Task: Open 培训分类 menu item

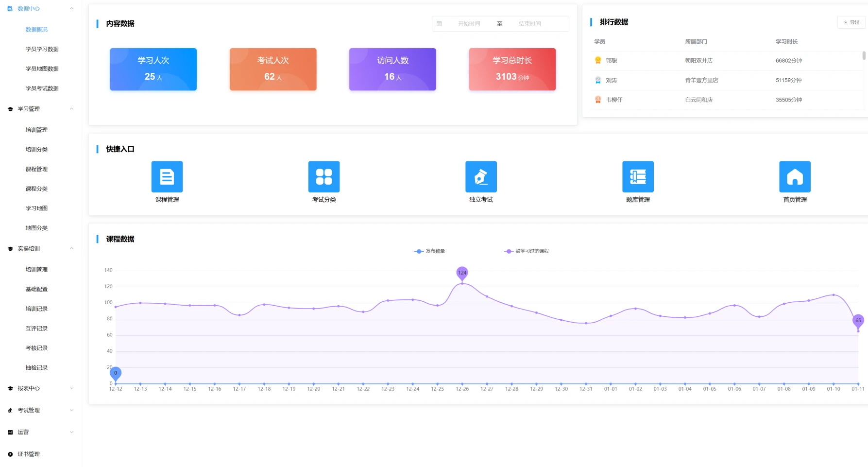Action: tap(36, 150)
